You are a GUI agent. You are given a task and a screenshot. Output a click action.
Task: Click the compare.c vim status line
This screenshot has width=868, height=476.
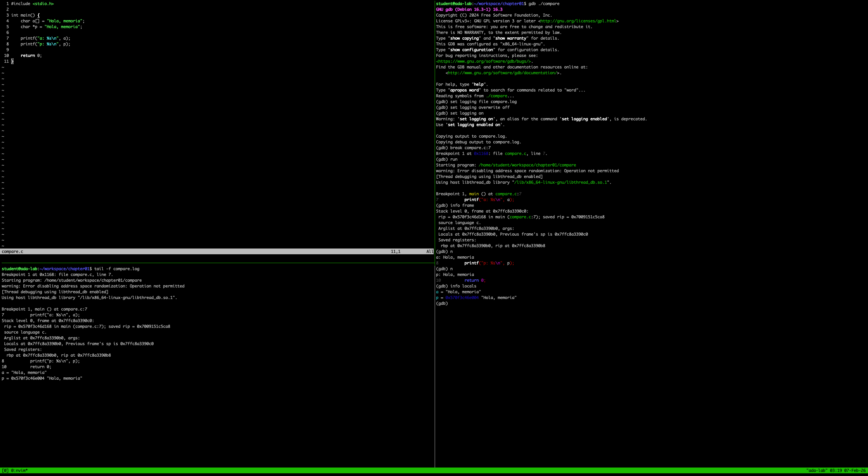[13, 252]
